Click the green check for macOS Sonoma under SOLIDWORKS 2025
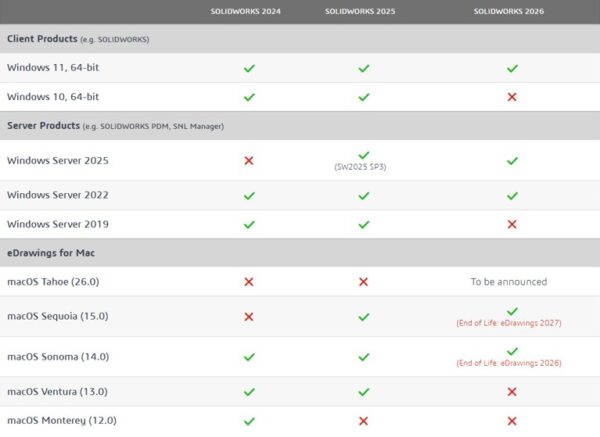Viewport: 600px width, 437px height. (x=364, y=357)
